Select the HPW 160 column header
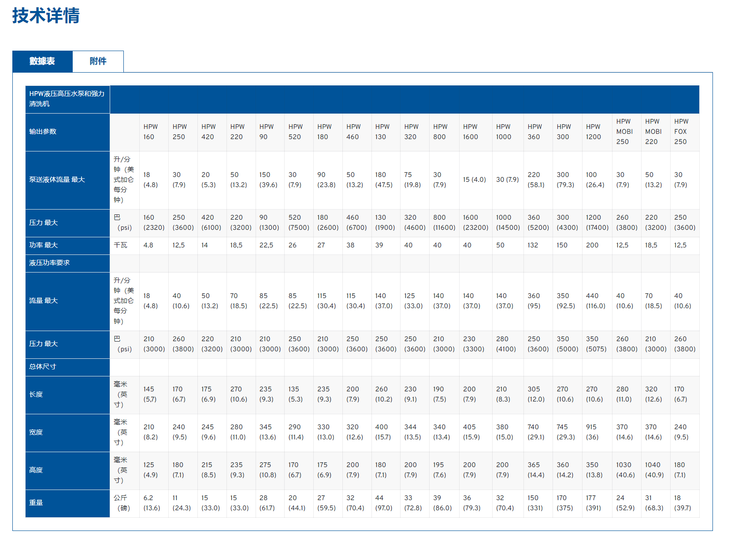The height and width of the screenshot is (560, 731). pos(150,132)
